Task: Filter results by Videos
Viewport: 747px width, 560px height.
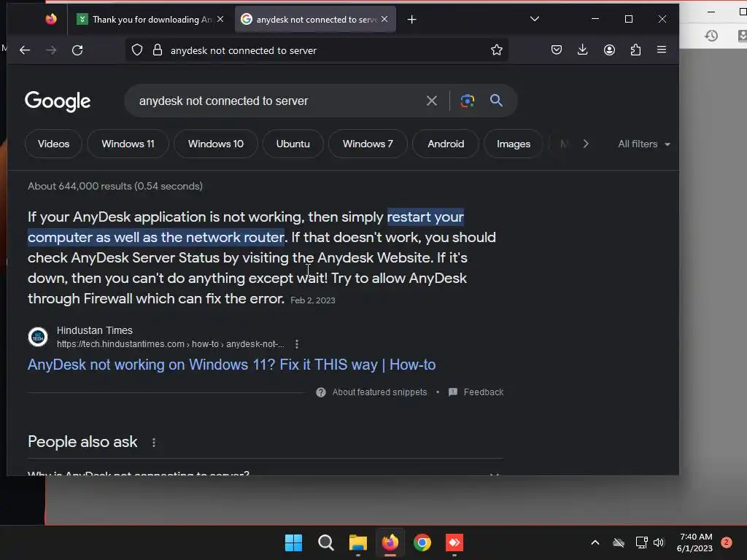Action: 53,144
